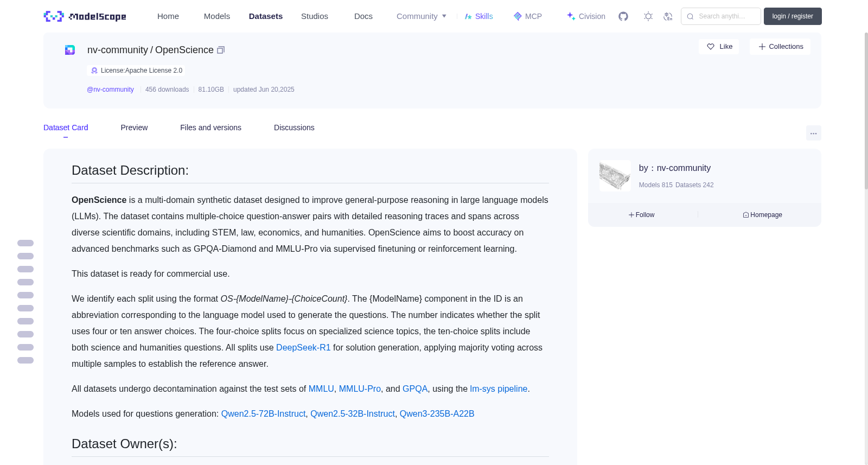This screenshot has height=465, width=868.
Task: Expand the Community dropdown menu
Action: pos(422,16)
